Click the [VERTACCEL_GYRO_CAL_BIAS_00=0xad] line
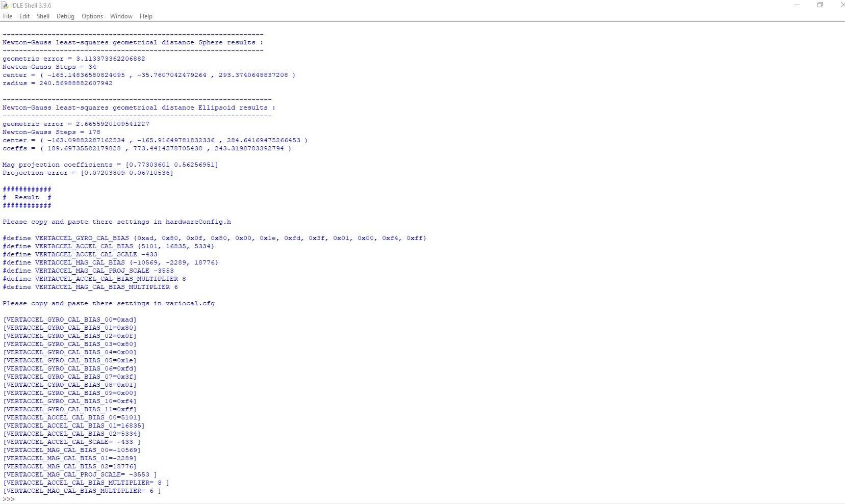Viewport: 845px width, 504px height. click(x=70, y=320)
